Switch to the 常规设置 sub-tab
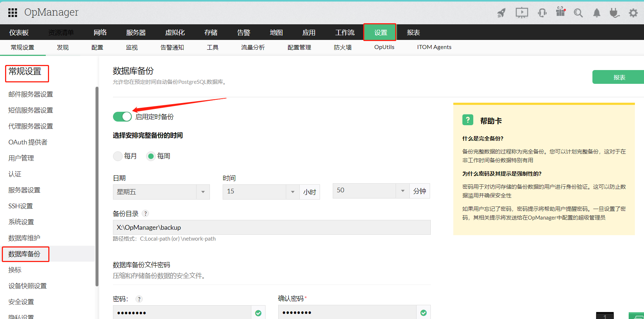This screenshot has height=319, width=644. click(x=23, y=48)
